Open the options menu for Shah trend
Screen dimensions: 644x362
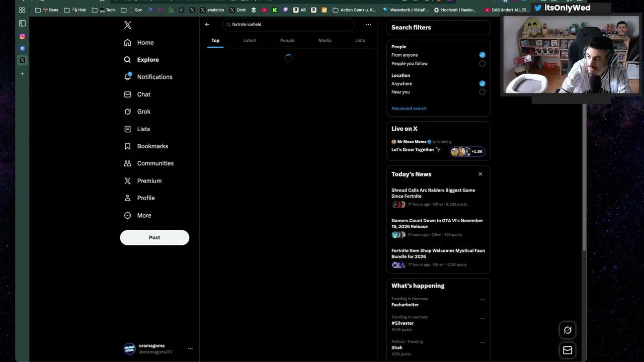[482, 342]
